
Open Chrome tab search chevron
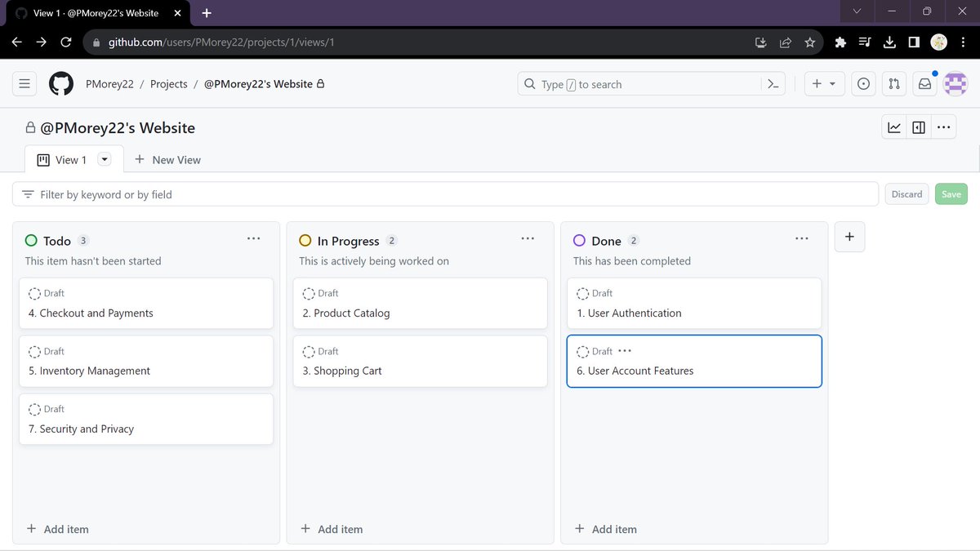pyautogui.click(x=857, y=11)
